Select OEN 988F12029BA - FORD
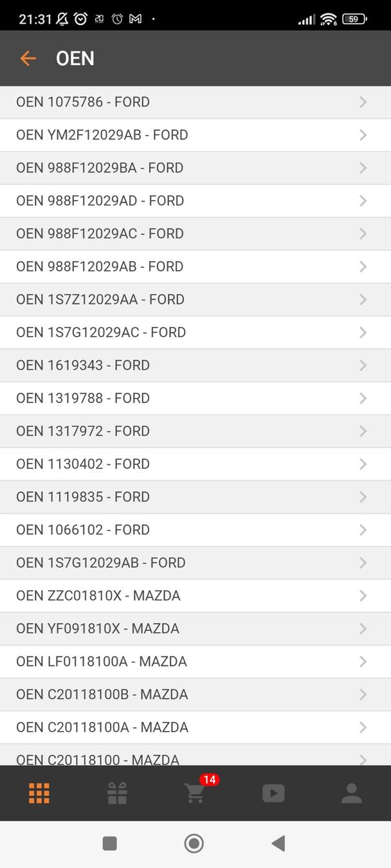 100,168
